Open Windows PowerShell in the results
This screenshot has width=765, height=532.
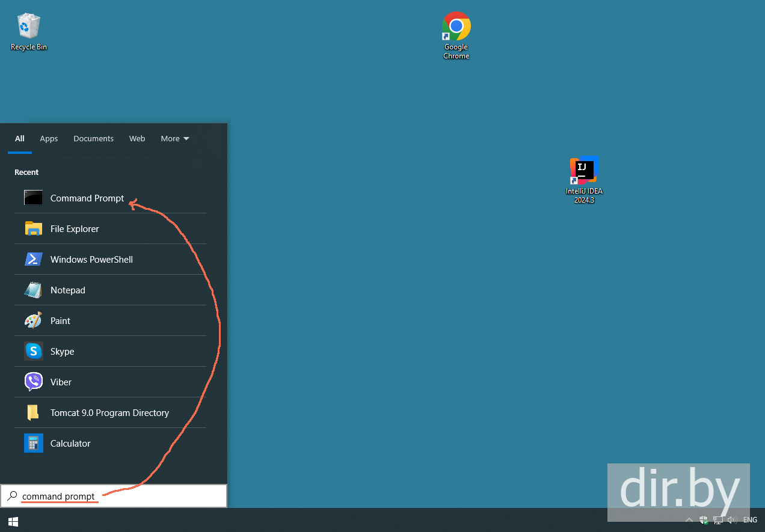[x=110, y=259]
